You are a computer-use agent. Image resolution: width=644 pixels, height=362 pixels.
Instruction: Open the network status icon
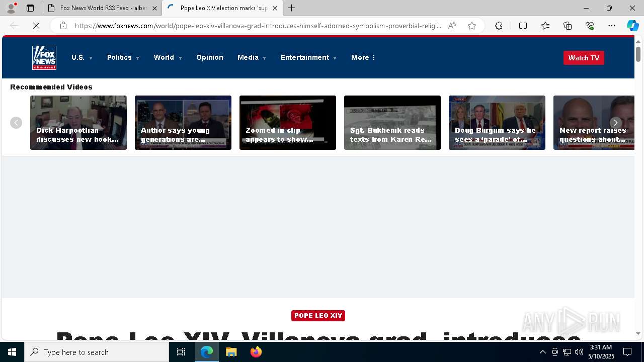click(567, 352)
